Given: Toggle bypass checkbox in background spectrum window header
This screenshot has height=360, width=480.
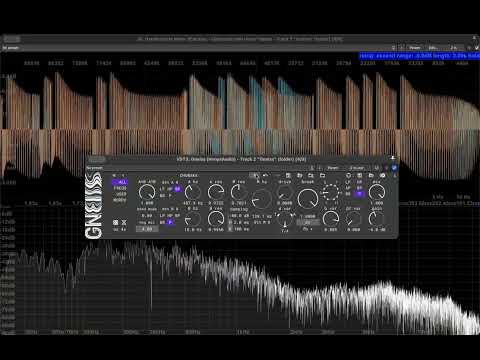Looking at the screenshot, I should pos(477,48).
